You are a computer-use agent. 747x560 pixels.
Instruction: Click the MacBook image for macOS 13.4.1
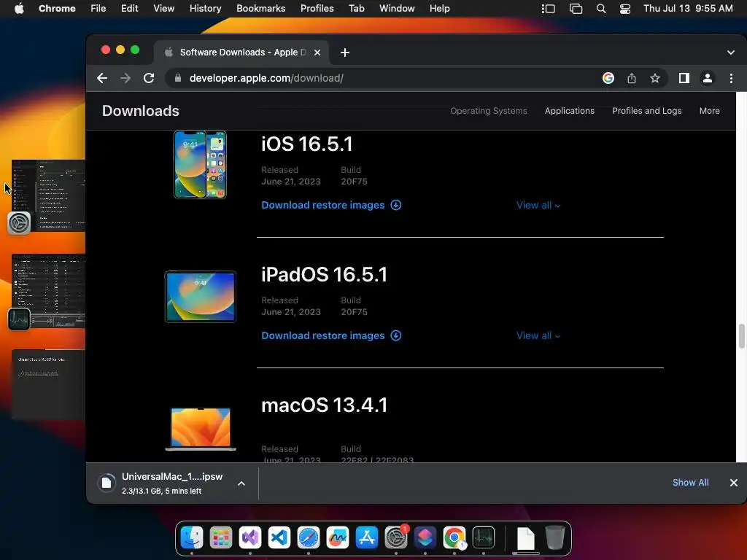pyautogui.click(x=201, y=429)
